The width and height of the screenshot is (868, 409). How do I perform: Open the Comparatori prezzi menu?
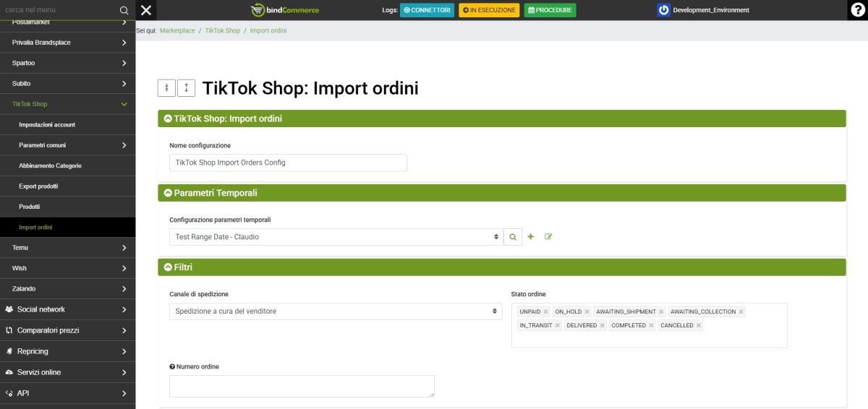(x=67, y=330)
